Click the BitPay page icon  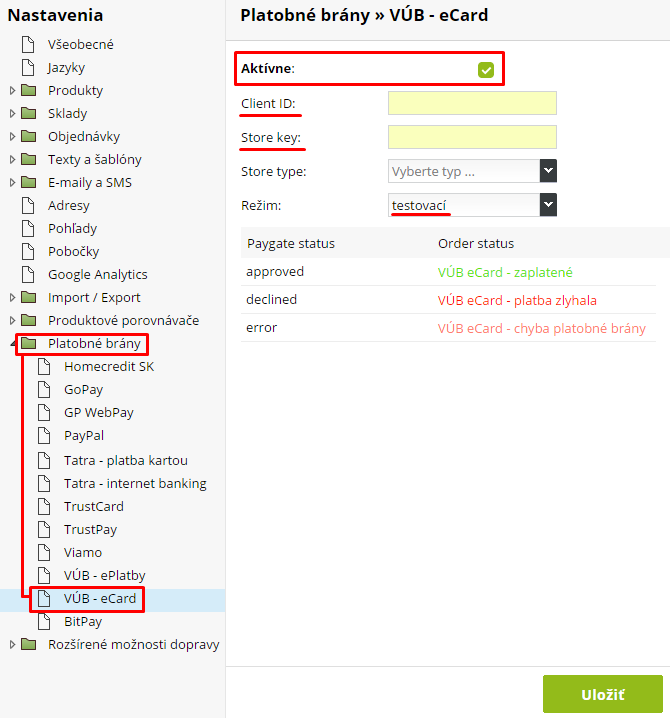44,621
